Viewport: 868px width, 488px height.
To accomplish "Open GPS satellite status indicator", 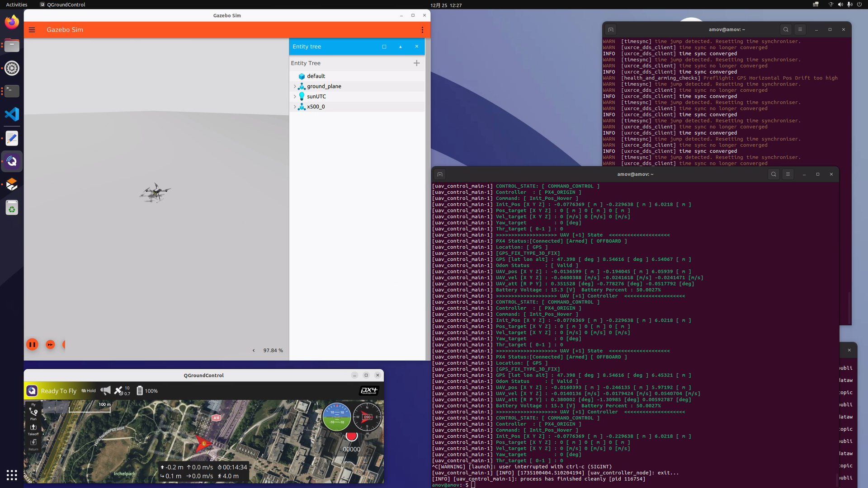I will pyautogui.click(x=122, y=391).
